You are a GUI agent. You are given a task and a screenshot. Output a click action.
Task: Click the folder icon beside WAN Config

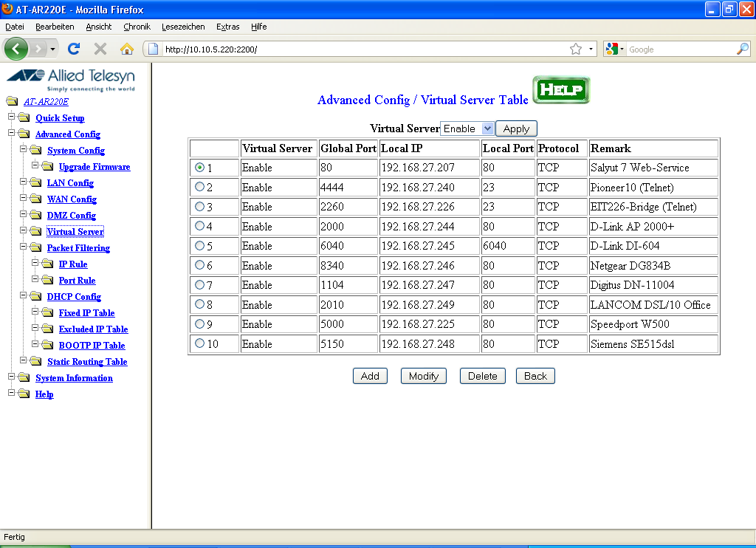tap(35, 199)
